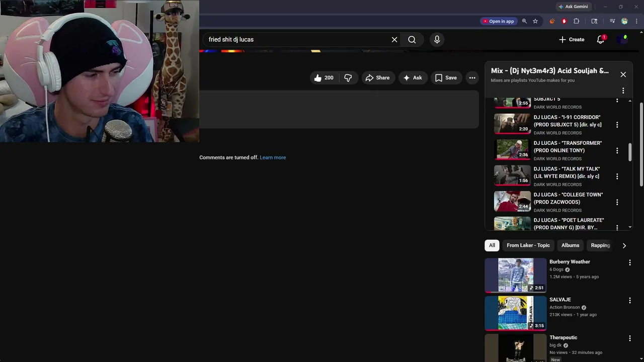This screenshot has height=362, width=644.
Task: Open YouTube notifications bell
Action: click(600, 40)
